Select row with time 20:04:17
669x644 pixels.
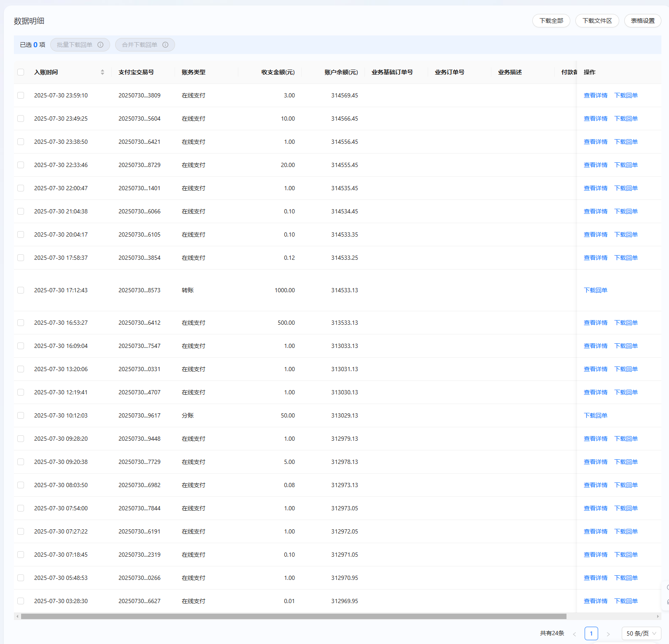point(21,234)
